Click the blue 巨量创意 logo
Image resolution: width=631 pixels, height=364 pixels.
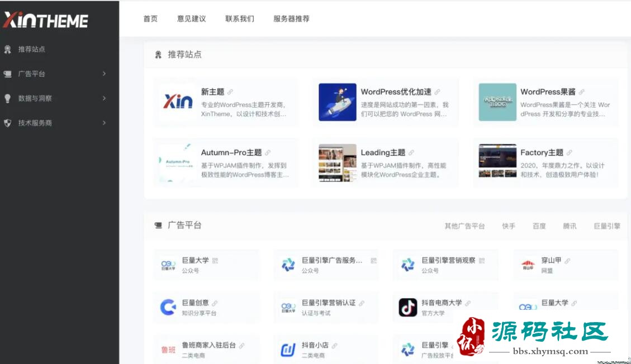click(x=168, y=308)
